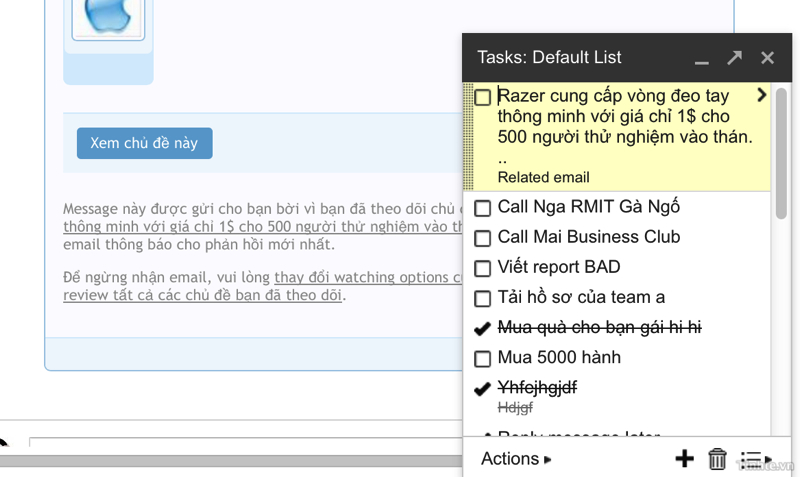The image size is (800, 477).
Task: Click the Xem chủ đề này button
Action: pyautogui.click(x=144, y=143)
